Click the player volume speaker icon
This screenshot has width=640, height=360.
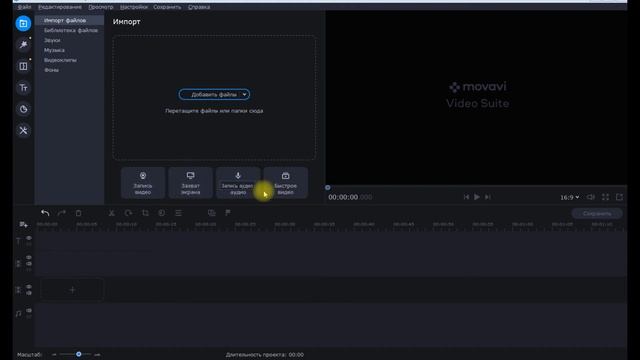[591, 197]
